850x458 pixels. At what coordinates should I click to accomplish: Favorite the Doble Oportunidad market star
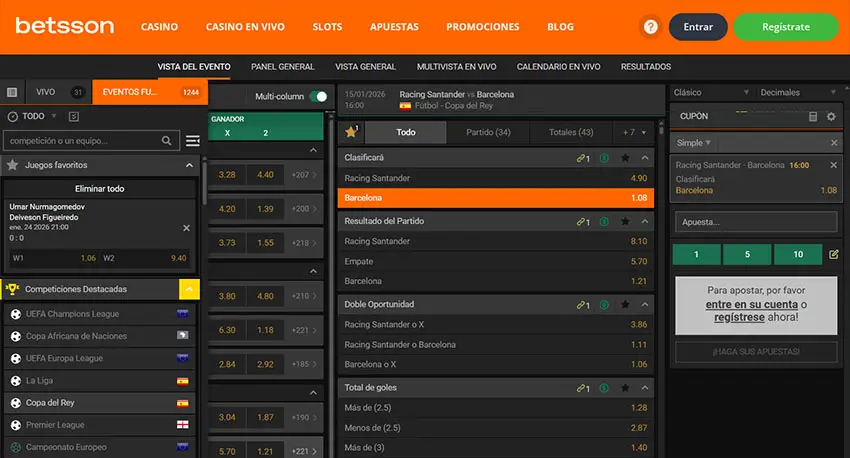click(625, 305)
